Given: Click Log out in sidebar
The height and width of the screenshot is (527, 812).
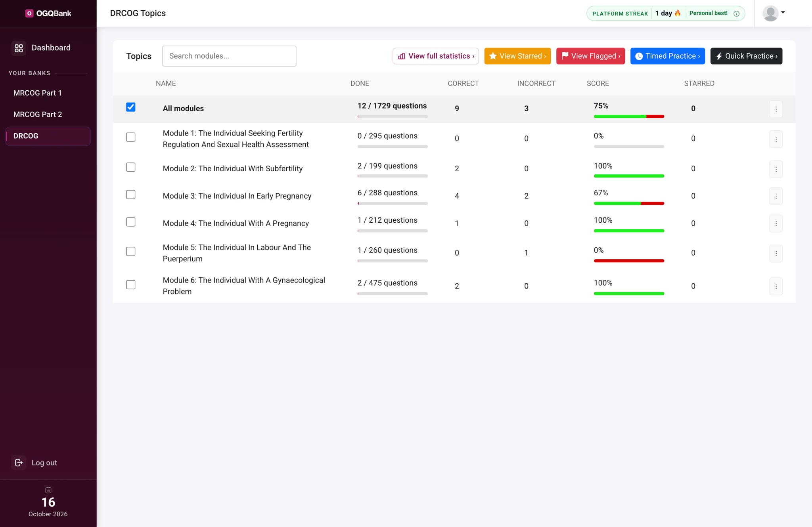Looking at the screenshot, I should point(44,462).
